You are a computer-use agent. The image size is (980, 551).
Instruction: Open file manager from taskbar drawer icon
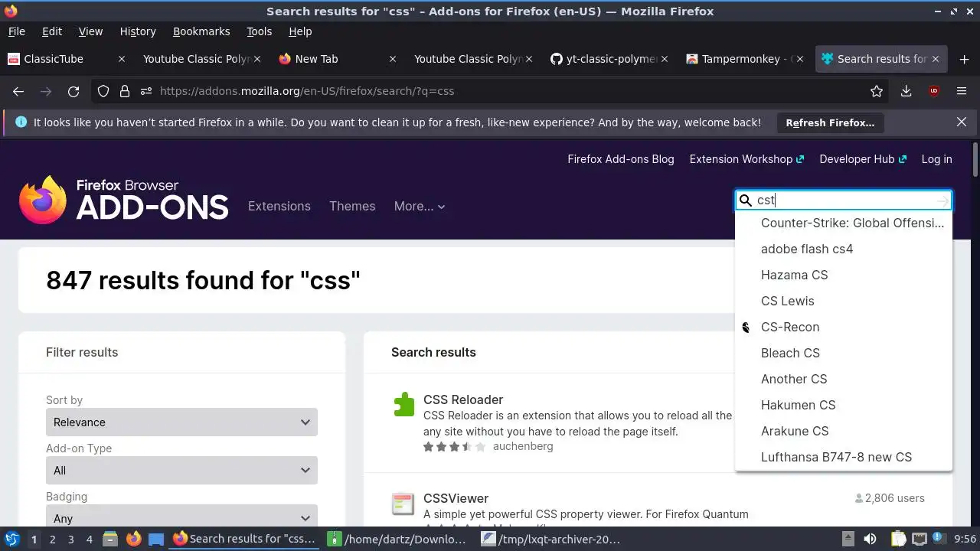click(109, 539)
